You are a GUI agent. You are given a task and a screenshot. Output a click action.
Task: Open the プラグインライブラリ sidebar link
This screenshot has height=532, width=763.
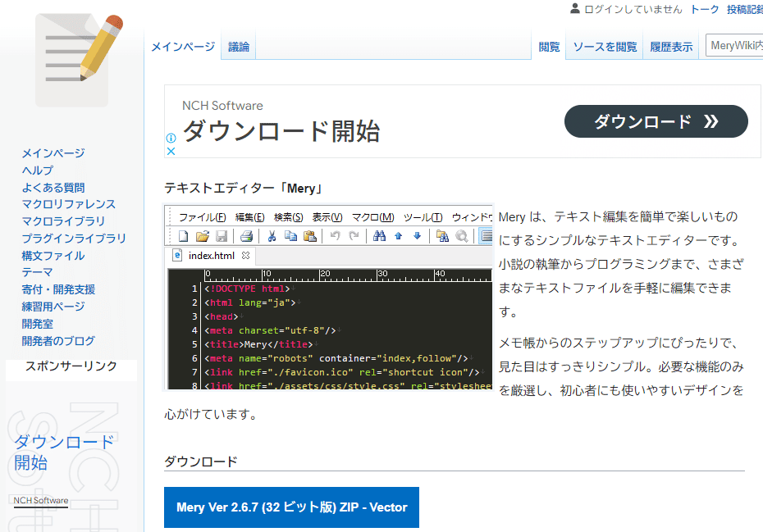[74, 239]
